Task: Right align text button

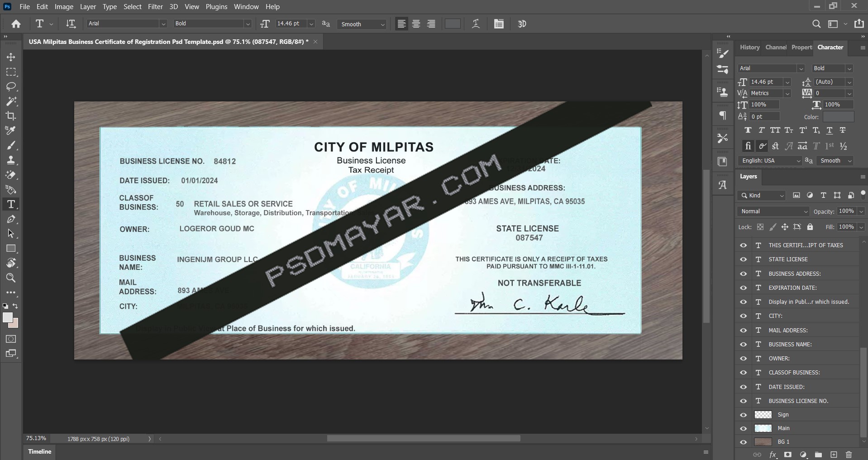Action: 431,24
